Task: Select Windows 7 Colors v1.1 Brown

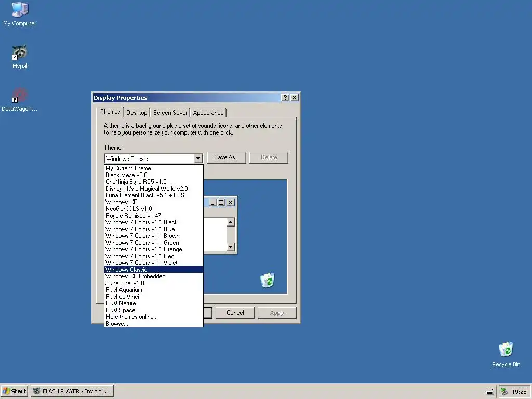Action: 154,236
